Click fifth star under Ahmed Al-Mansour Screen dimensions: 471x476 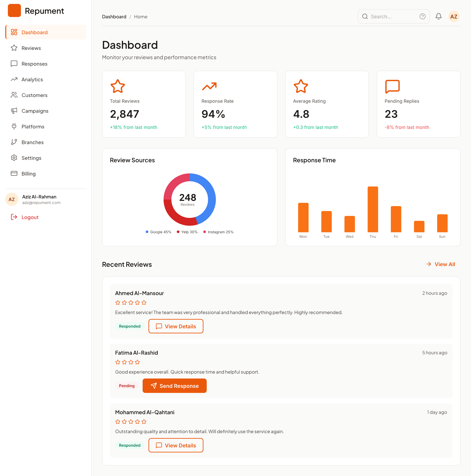point(144,303)
